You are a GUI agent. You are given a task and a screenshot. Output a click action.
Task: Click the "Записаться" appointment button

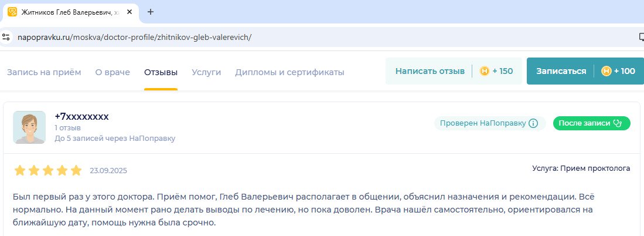pos(561,71)
